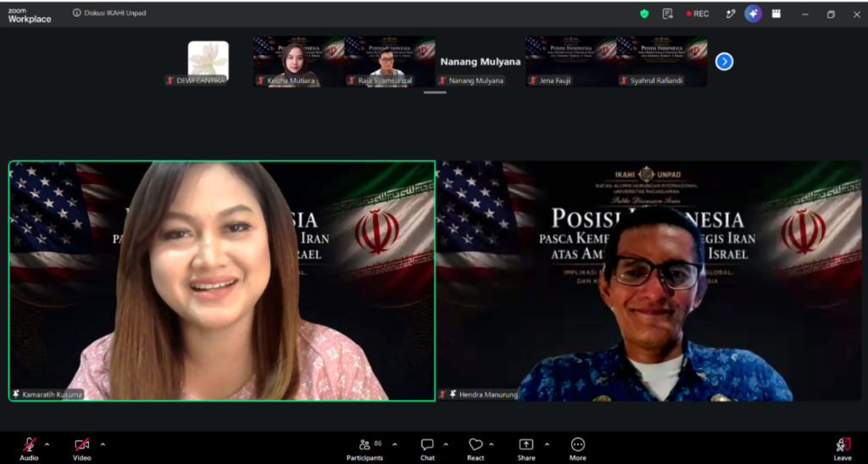The width and height of the screenshot is (868, 464).
Task: Restore down the Zoom window
Action: 831,14
